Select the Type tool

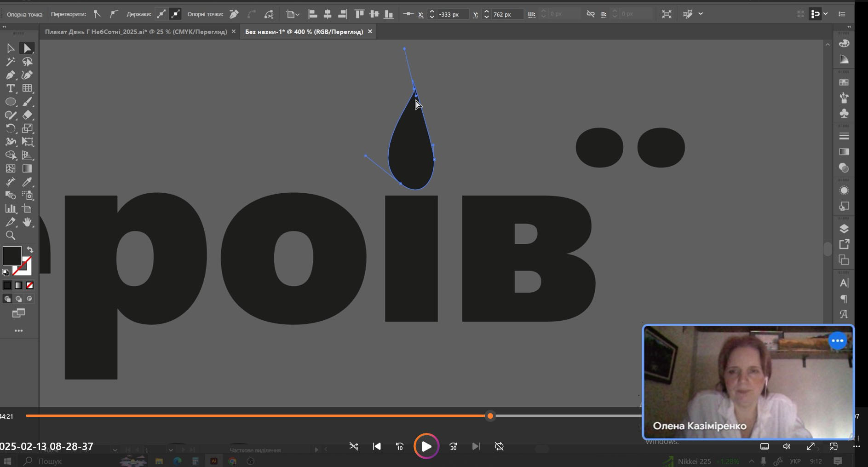[10, 88]
